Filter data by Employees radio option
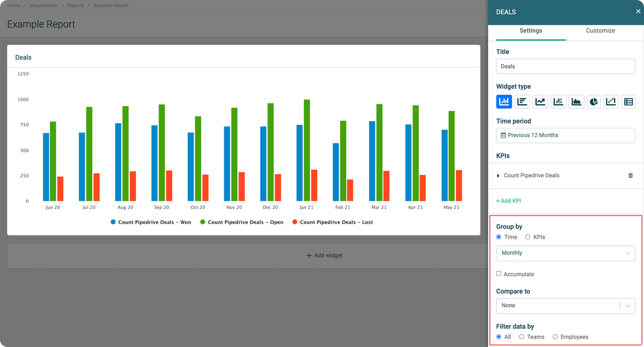 tap(555, 337)
